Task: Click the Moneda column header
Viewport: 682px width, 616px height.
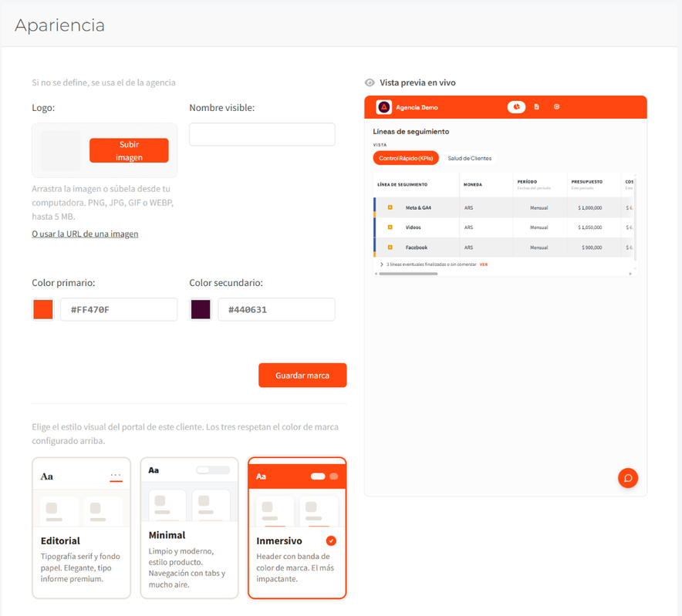Action: coord(472,185)
